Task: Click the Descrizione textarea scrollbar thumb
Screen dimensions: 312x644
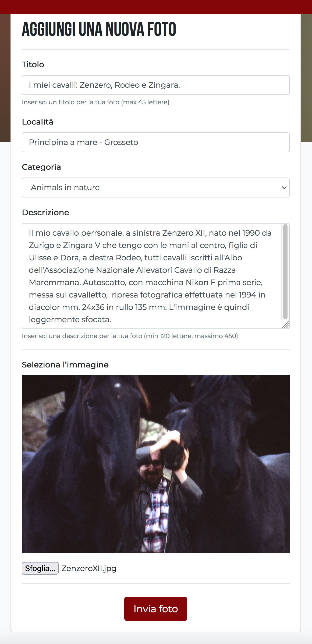Action: 285,272
